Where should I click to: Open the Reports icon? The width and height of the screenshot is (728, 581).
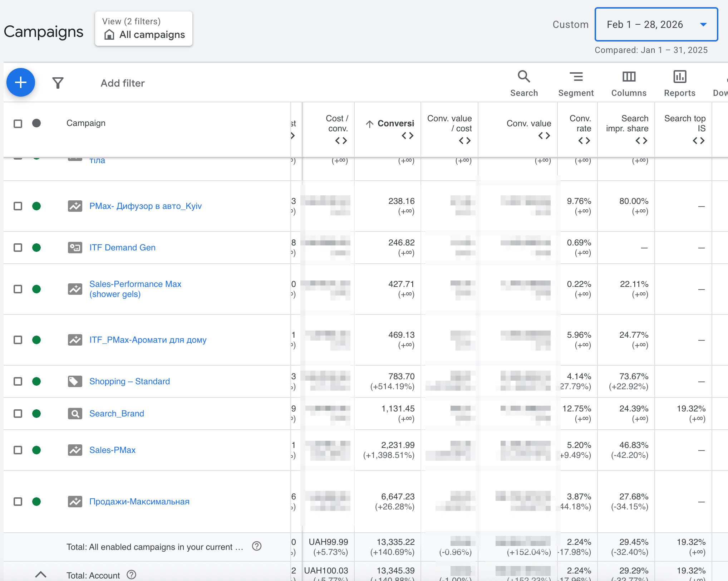tap(680, 77)
